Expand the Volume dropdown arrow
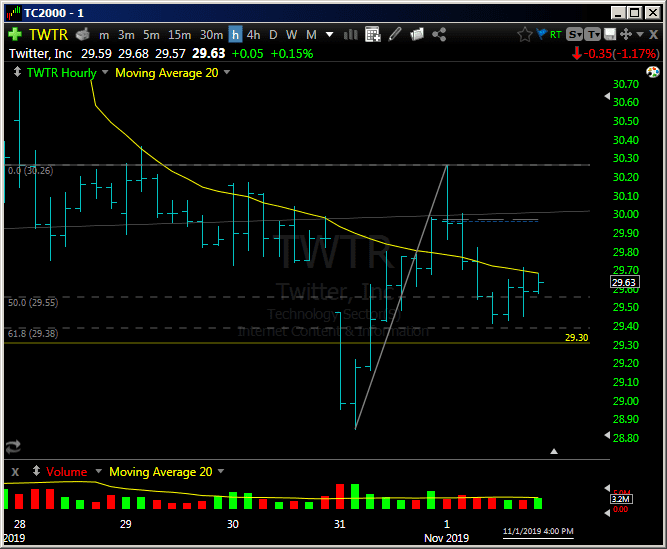 tap(99, 471)
